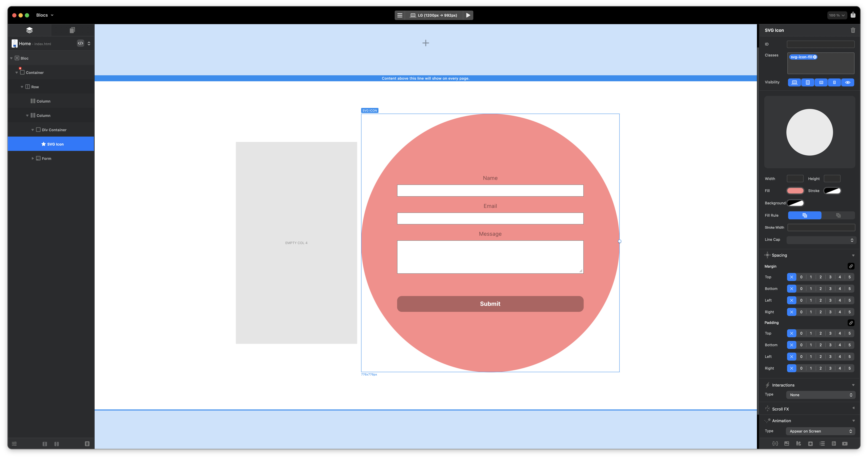The image size is (868, 458).
Task: Open the Animation Type dropdown
Action: (821, 431)
